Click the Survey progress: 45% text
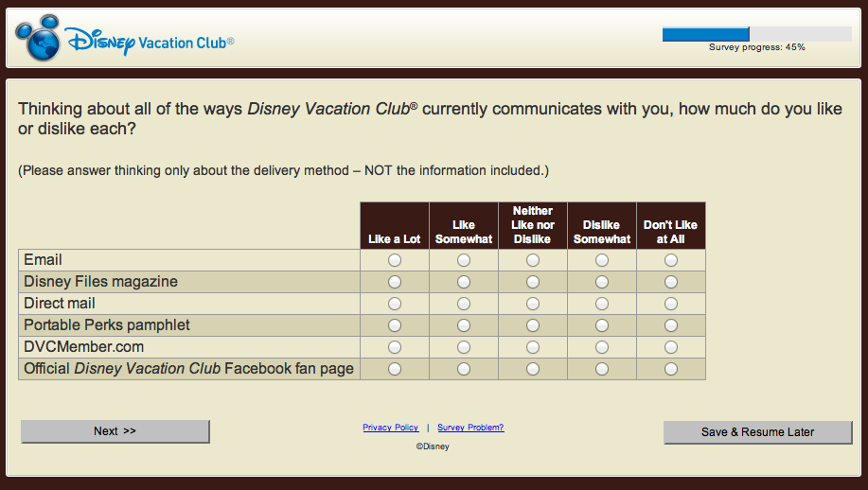 (756, 47)
